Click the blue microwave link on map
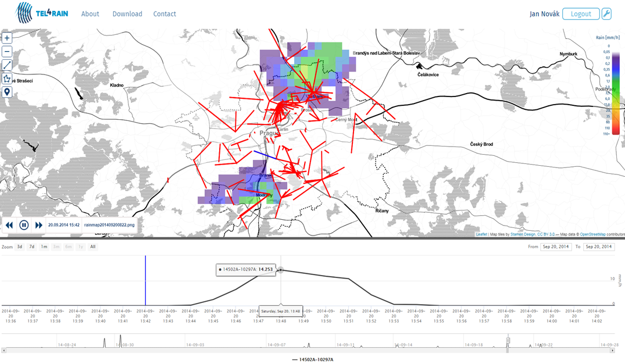 [265, 155]
